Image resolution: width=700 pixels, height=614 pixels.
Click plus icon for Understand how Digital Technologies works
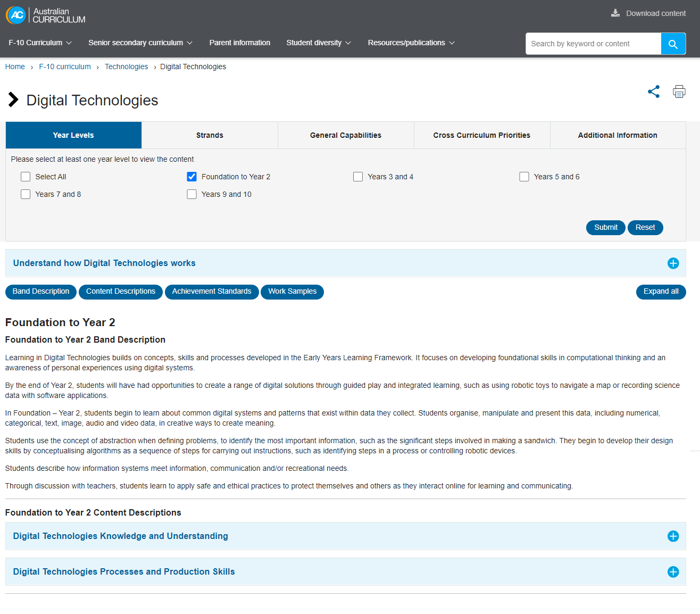[673, 263]
